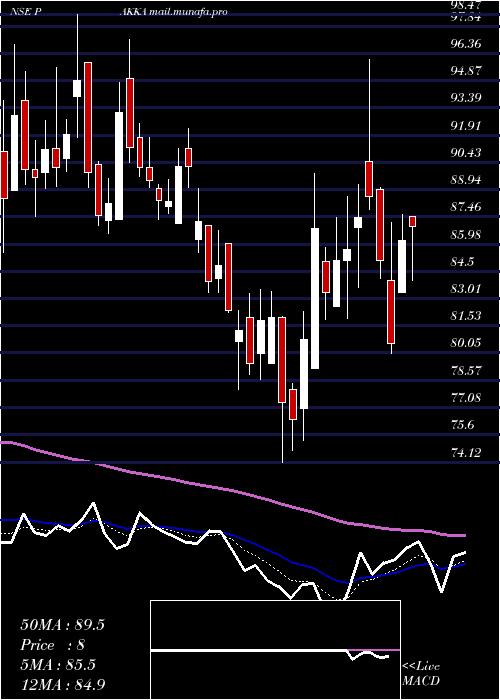Screen dimensions: 500x700
Task: Click the Price : 8 readout
Action: [52, 645]
